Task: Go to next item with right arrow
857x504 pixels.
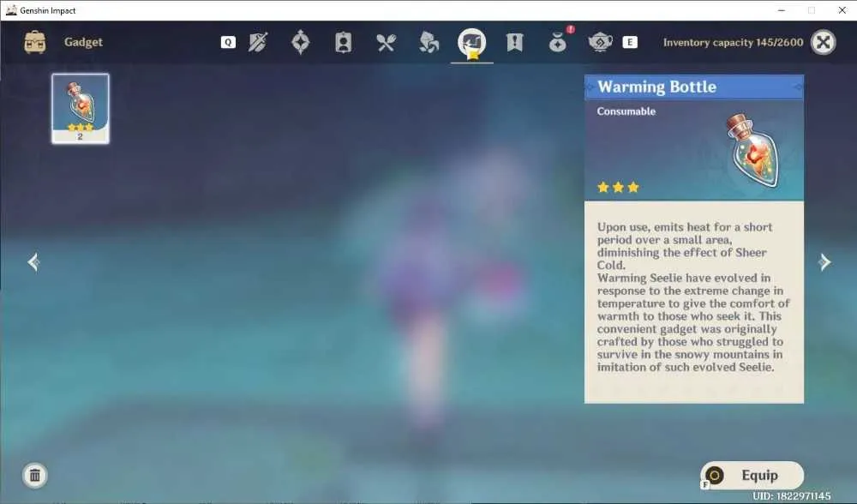Action: [x=824, y=262]
